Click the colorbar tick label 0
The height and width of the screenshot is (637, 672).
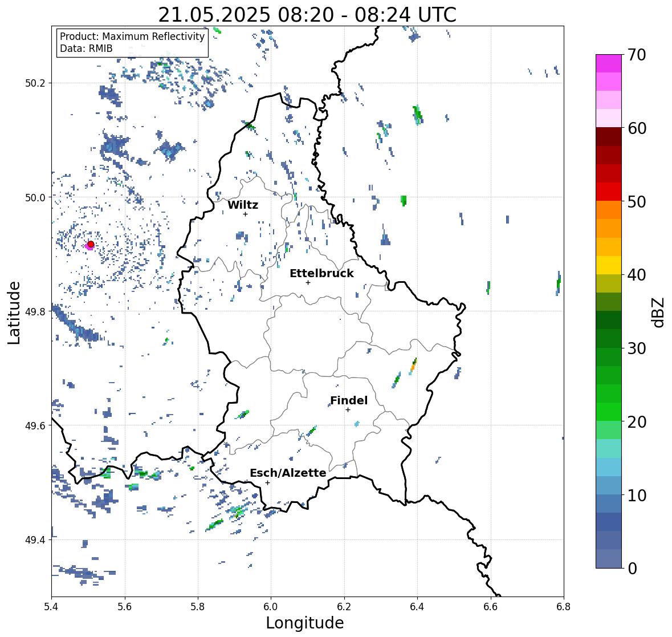(632, 569)
